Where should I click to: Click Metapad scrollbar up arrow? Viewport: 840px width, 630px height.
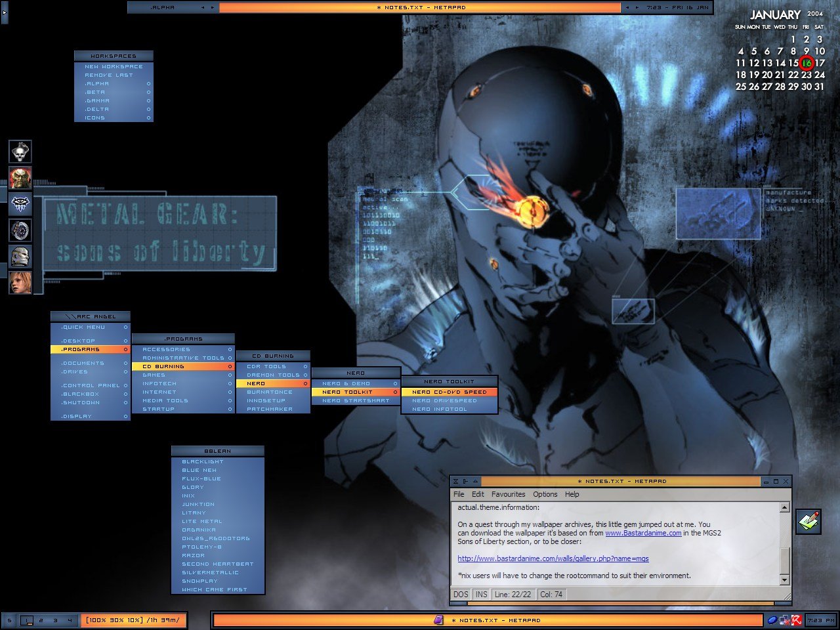(x=784, y=507)
